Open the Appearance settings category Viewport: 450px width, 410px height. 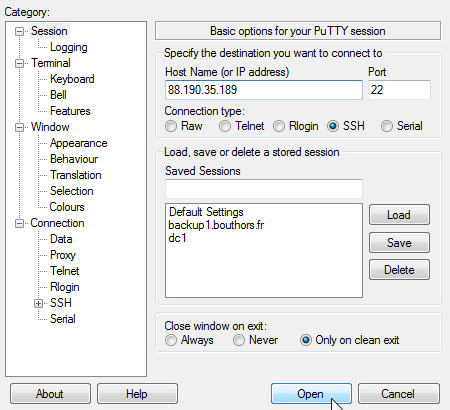point(79,143)
